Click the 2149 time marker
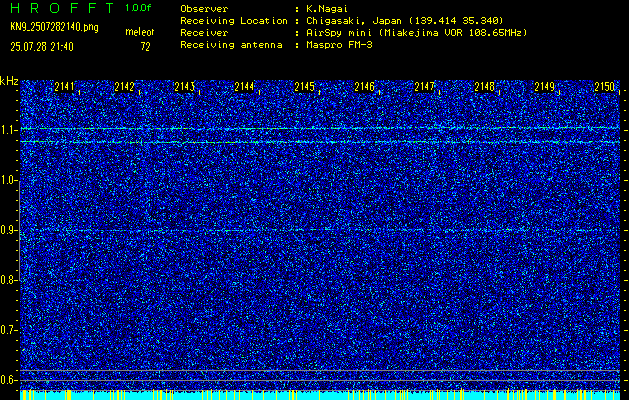 544,87
